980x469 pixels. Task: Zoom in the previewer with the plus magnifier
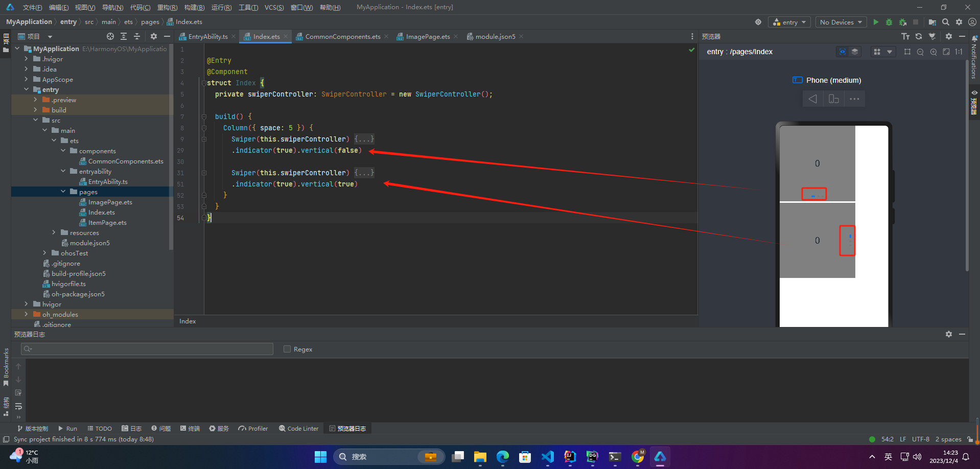pos(934,52)
